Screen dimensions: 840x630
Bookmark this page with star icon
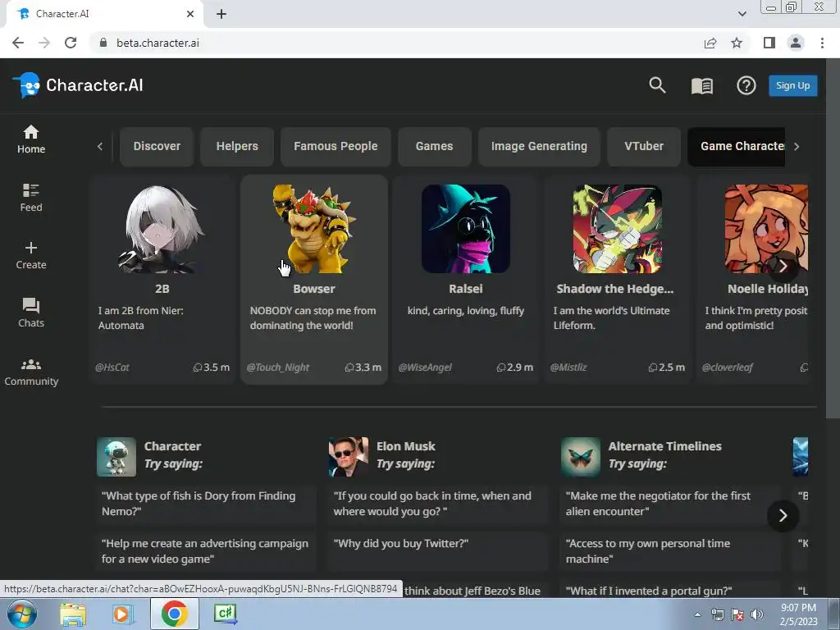[x=737, y=43]
